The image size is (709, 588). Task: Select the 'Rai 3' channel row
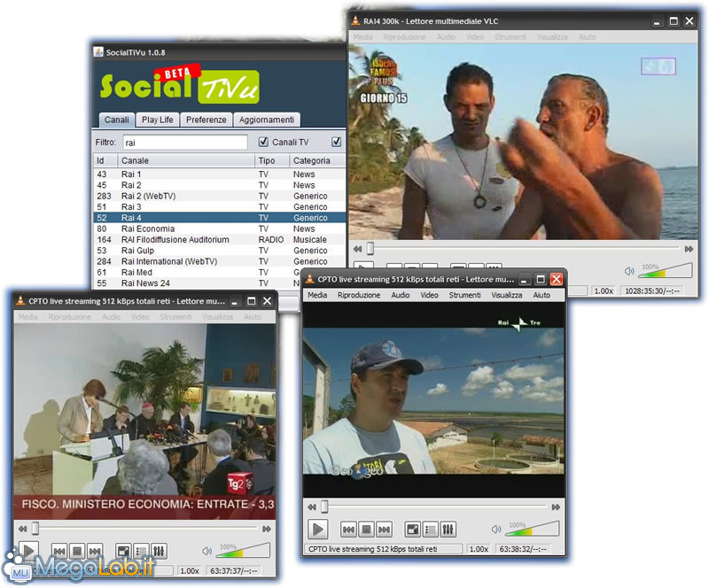point(219,207)
